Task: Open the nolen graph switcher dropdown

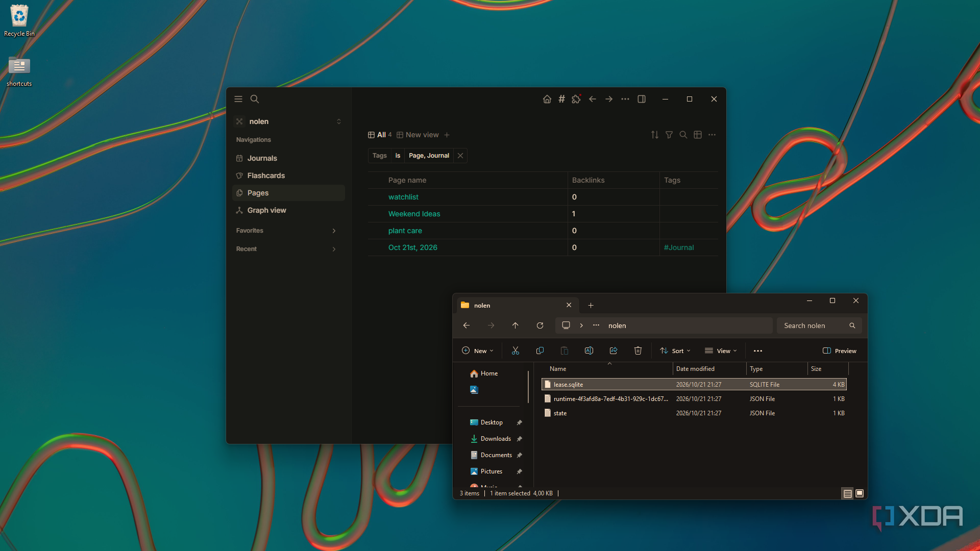Action: [x=288, y=121]
